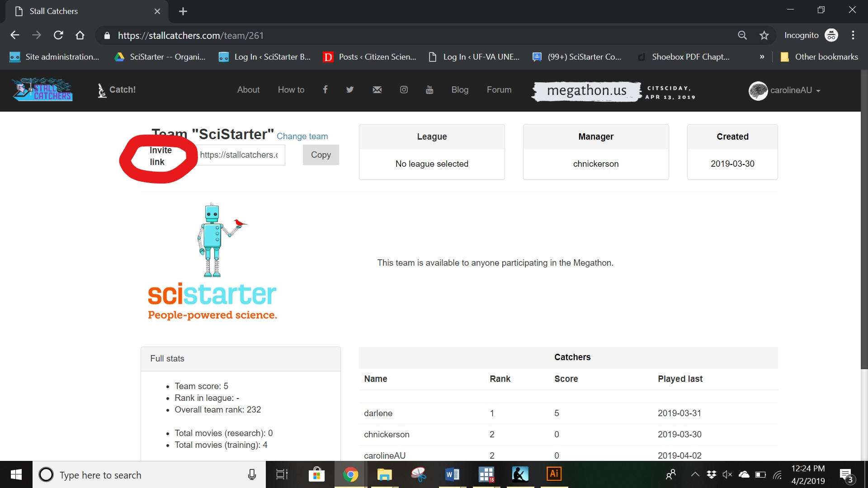Screen dimensions: 868x488
Task: Open Adobe Illustrator from the taskbar
Action: click(554, 474)
